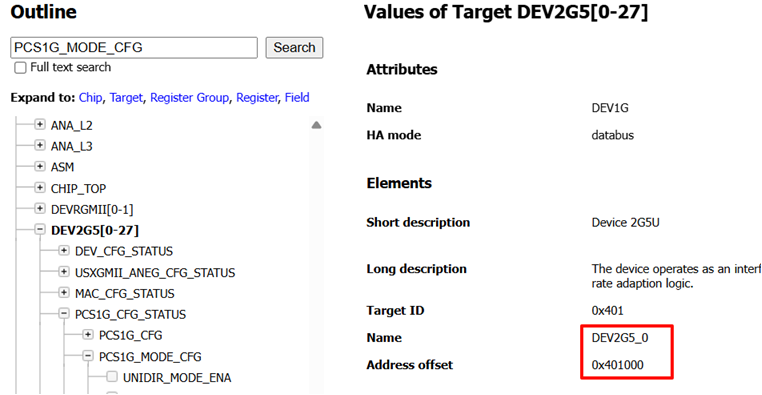Image resolution: width=762 pixels, height=395 pixels.
Task: Select the CHIP_TOP target label
Action: (x=78, y=189)
